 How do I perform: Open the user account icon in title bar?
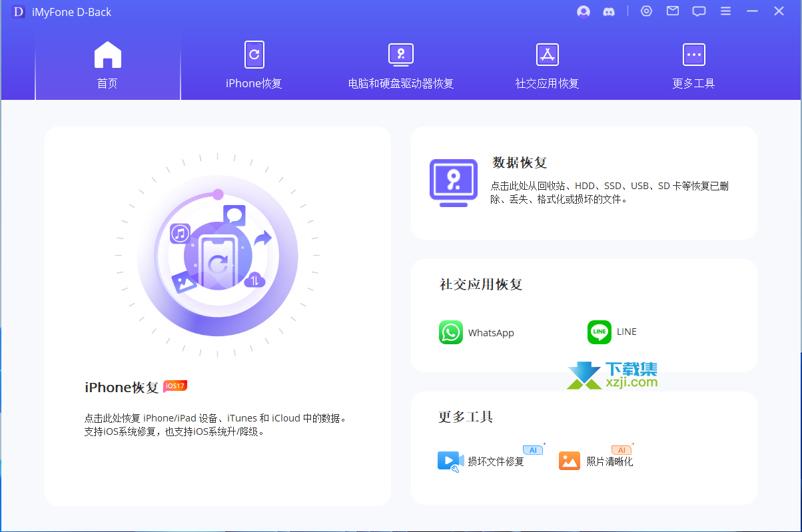pos(584,11)
